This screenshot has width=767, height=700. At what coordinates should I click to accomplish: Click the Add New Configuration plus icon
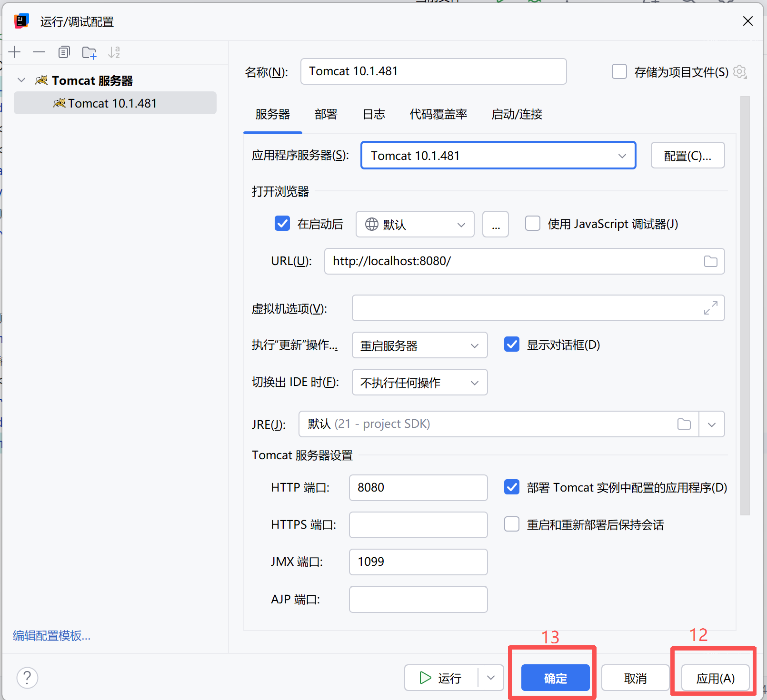[15, 52]
